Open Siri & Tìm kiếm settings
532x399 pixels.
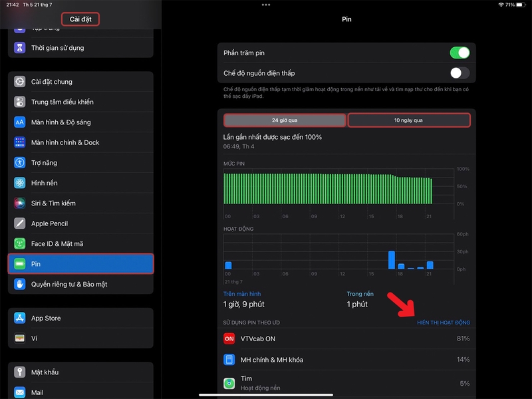coord(80,203)
